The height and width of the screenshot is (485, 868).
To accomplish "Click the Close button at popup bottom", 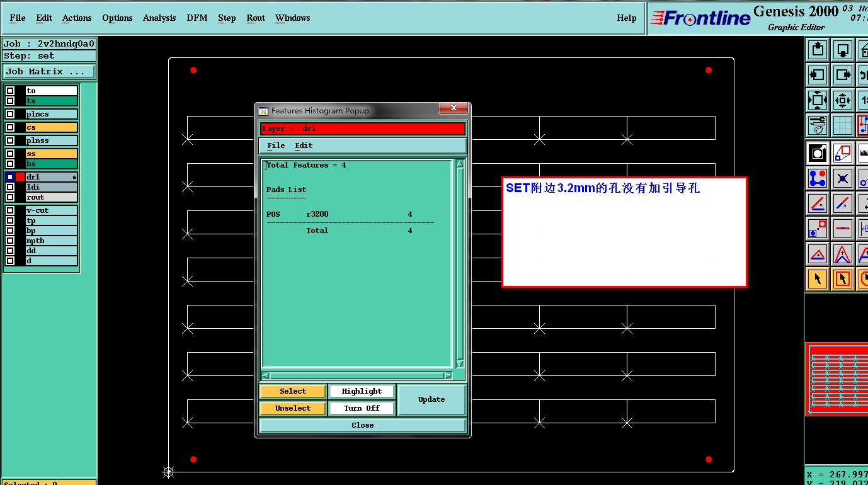I will click(363, 425).
